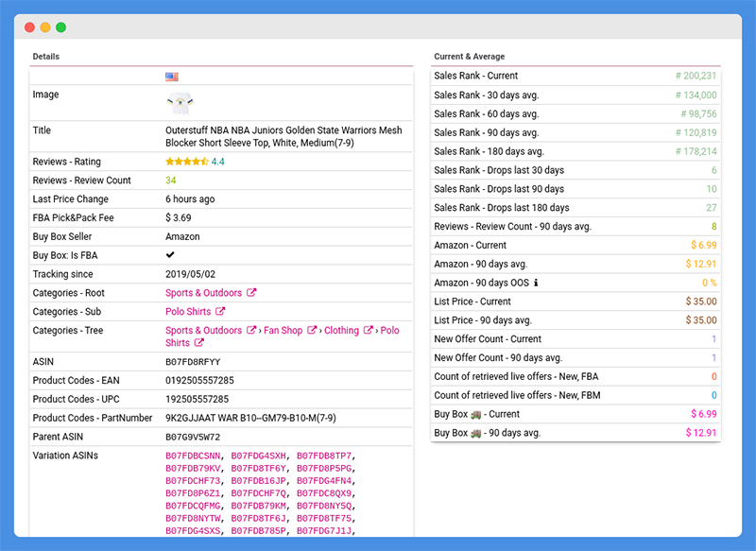756x551 pixels.
Task: Open Clothing link in category tree
Action: click(x=341, y=330)
